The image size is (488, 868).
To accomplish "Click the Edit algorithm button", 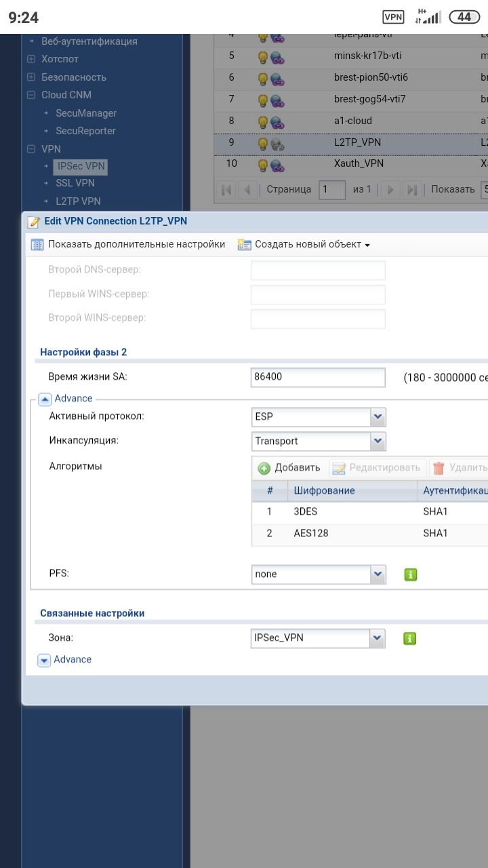I will coord(378,468).
